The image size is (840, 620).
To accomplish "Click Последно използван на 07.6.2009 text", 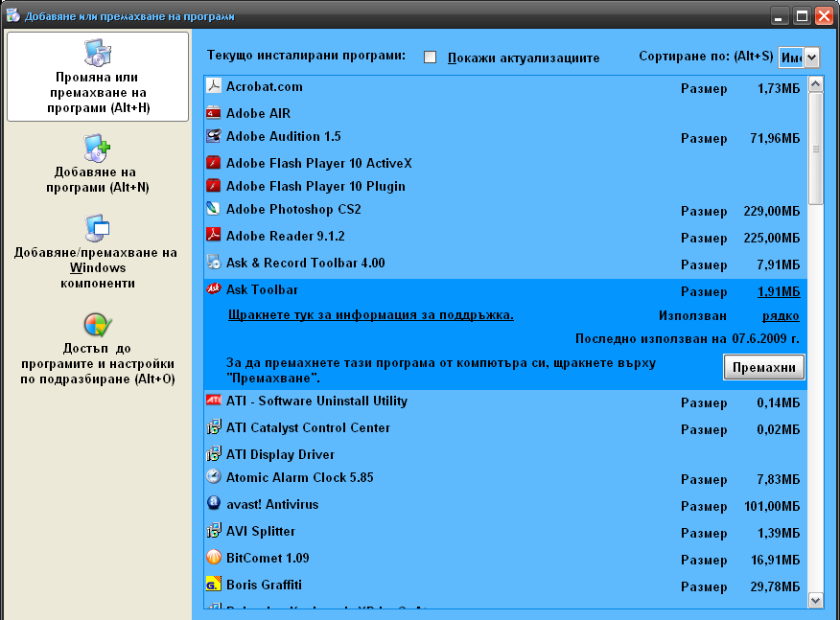I will (x=688, y=338).
